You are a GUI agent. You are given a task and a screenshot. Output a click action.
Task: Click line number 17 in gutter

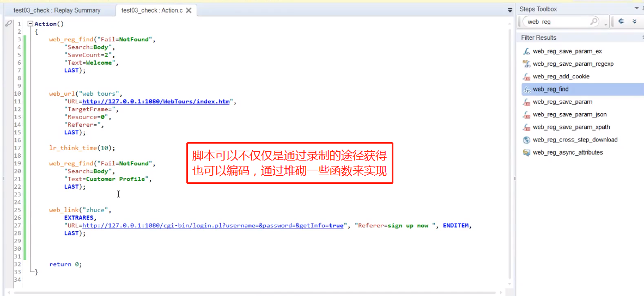coord(18,148)
